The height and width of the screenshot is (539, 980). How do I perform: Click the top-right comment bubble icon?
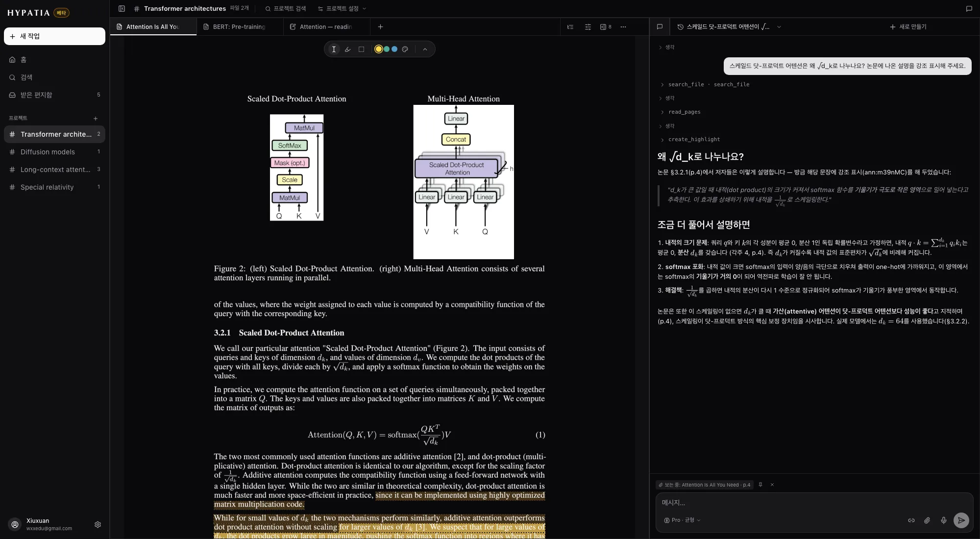[x=969, y=8]
